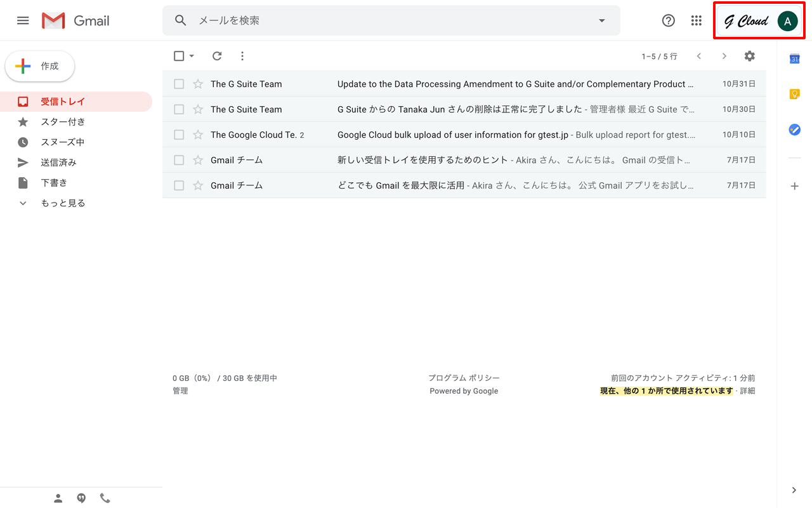812x508 pixels.
Task: Open the support help question mark icon
Action: (669, 20)
